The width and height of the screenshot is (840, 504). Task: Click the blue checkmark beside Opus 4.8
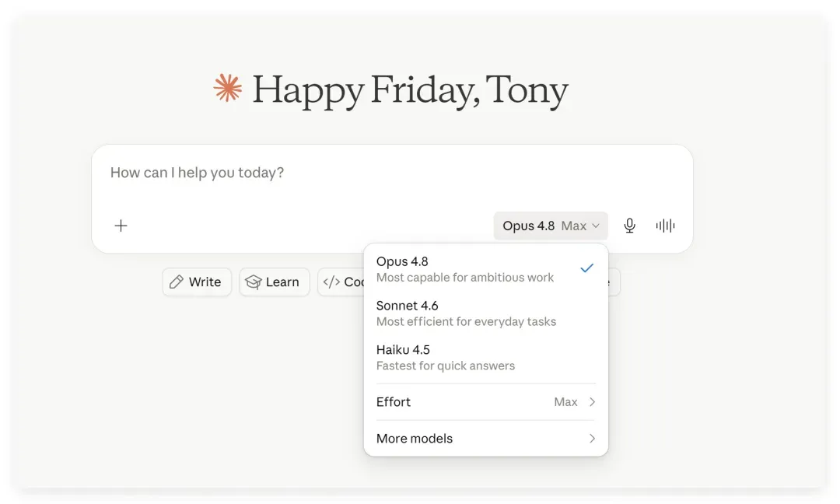[587, 268]
